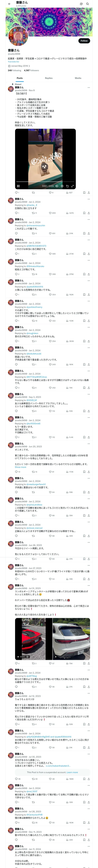Open video settings gear in pinned post
This screenshot has height=868, width=98.
click(x=62, y=186)
